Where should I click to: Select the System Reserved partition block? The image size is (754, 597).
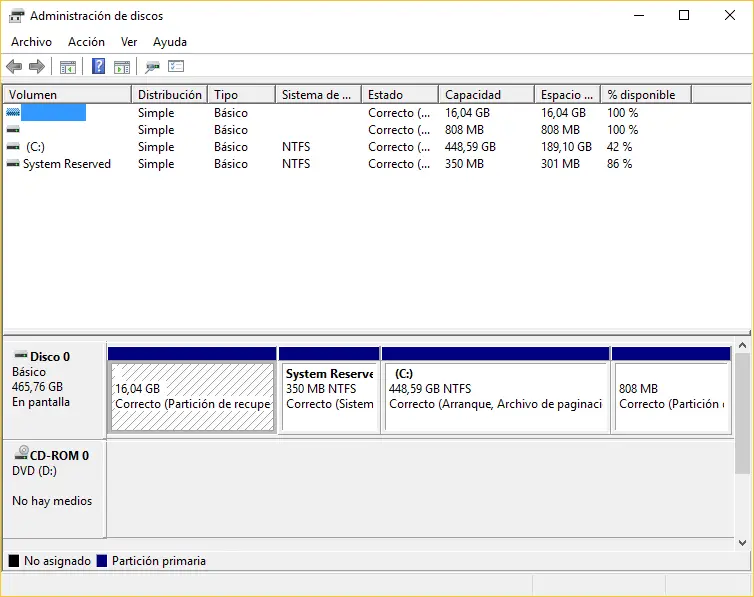[329, 397]
